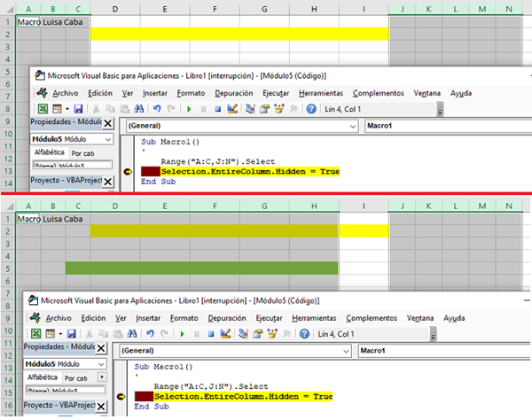Switch to Alfabética tab in lower VBA window
Image resolution: width=532 pixels, height=420 pixels.
pos(43,377)
